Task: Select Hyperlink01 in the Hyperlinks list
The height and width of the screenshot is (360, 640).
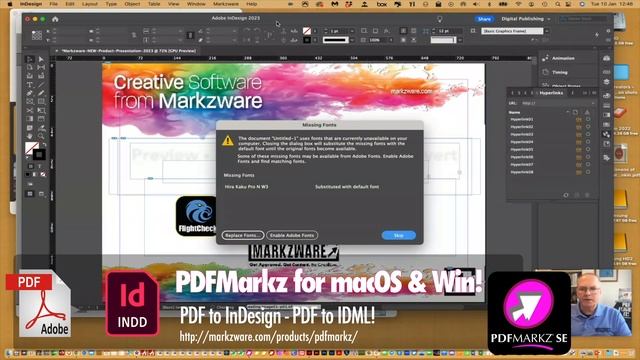Action: pos(522,120)
